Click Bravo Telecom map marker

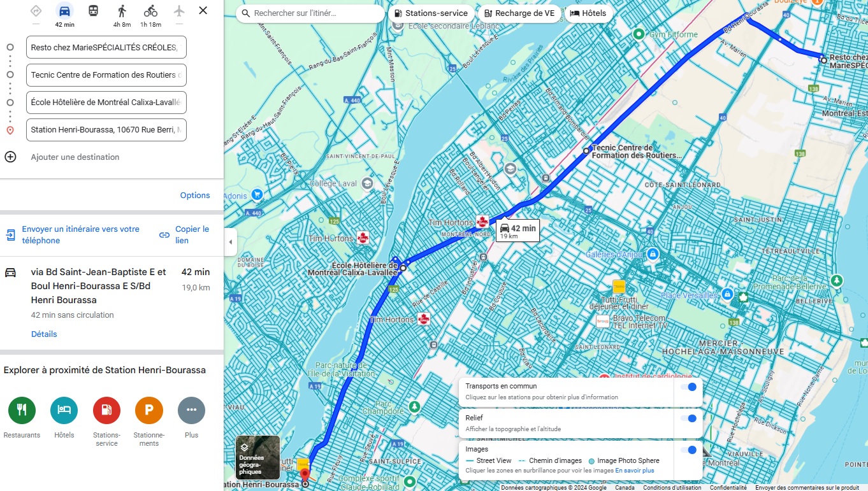pyautogui.click(x=602, y=322)
